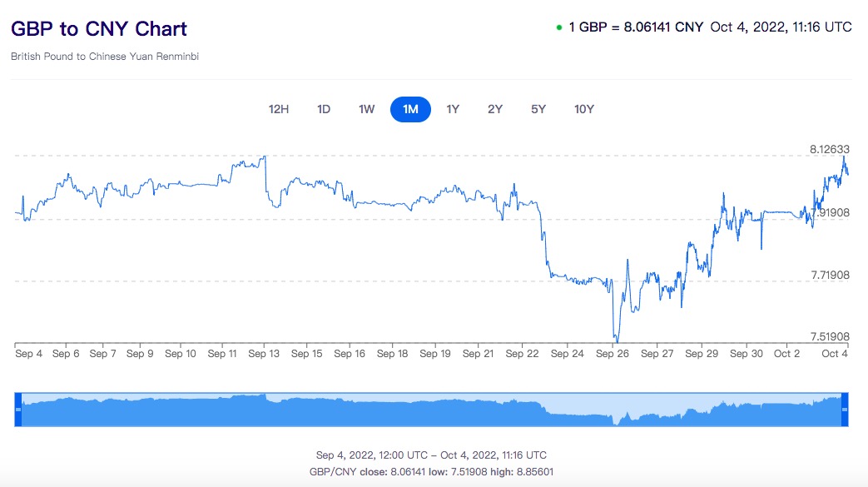The height and width of the screenshot is (487, 868).
Task: Switch chart to 1D range
Action: [324, 109]
